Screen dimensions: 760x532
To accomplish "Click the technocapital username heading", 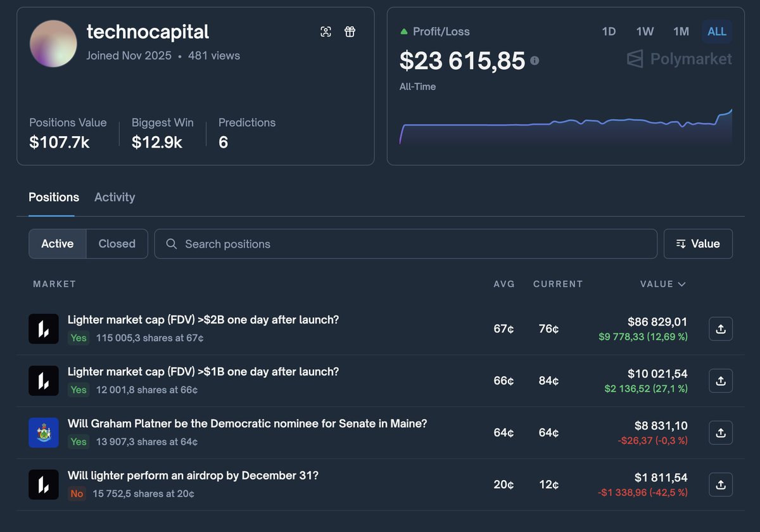I will tap(148, 32).
